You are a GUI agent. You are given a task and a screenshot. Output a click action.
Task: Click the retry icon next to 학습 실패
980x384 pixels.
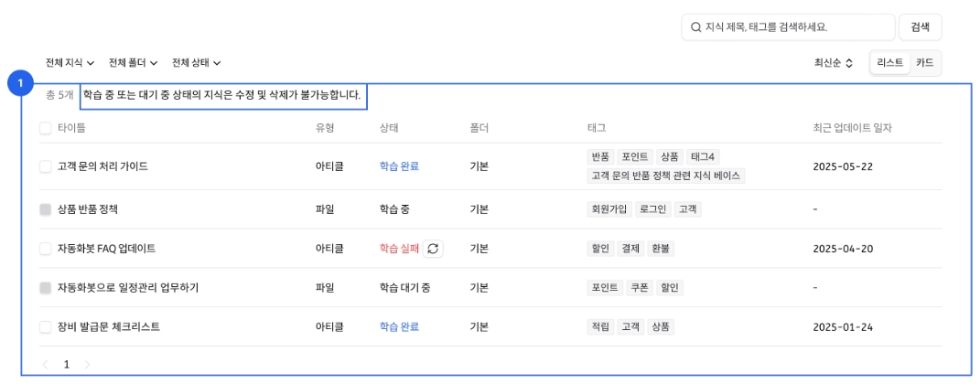[x=433, y=249]
